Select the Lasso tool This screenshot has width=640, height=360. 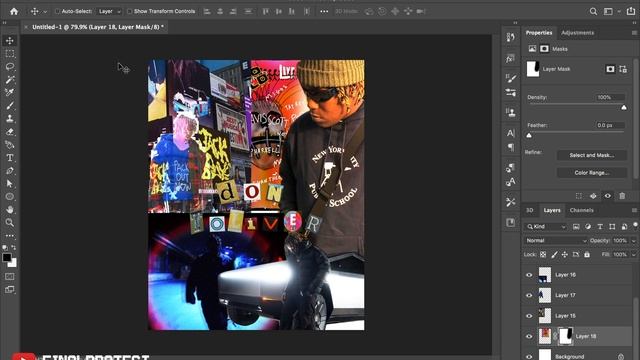pos(10,67)
